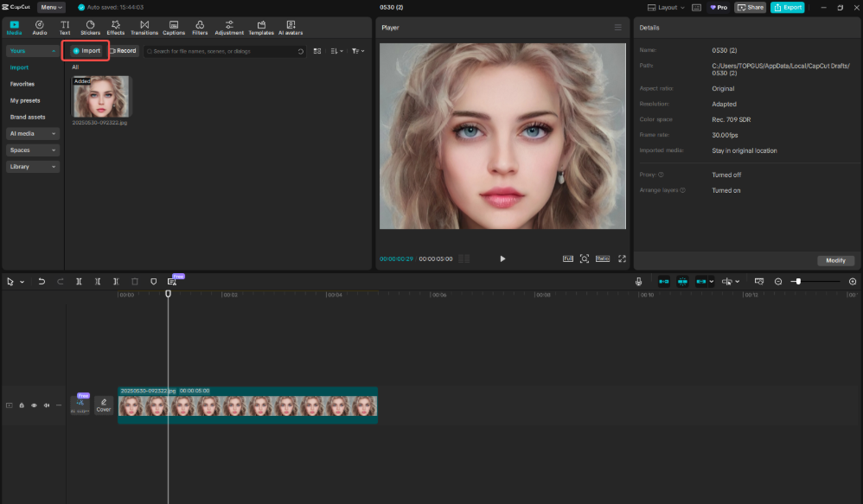Viewport: 863px width, 504px height.
Task: Open the media filter dropdown
Action: click(x=358, y=51)
